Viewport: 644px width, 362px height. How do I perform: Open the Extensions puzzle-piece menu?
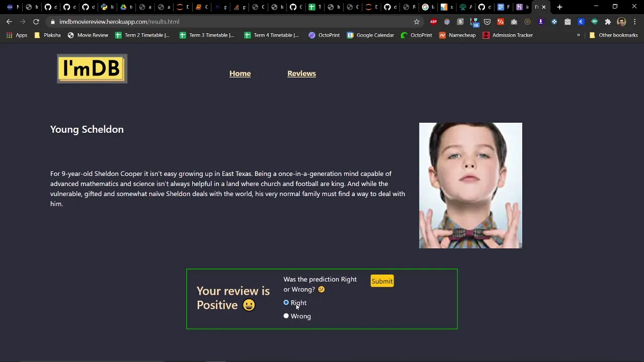coord(608,22)
